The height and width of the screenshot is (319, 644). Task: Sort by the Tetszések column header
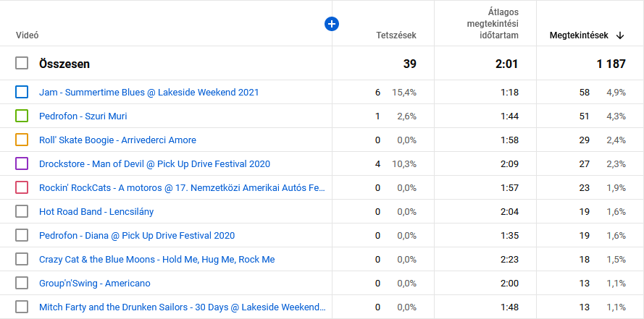[x=396, y=35]
